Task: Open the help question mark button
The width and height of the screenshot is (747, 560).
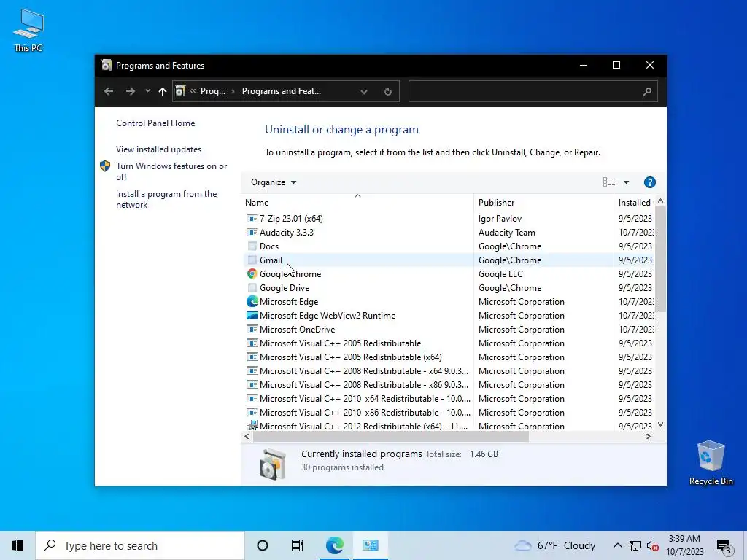Action: point(649,182)
